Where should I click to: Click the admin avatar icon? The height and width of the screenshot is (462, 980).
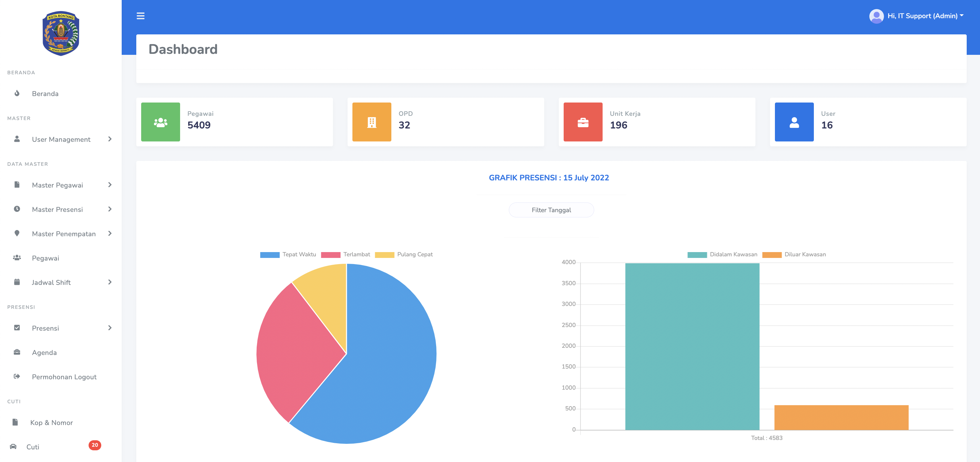tap(876, 16)
